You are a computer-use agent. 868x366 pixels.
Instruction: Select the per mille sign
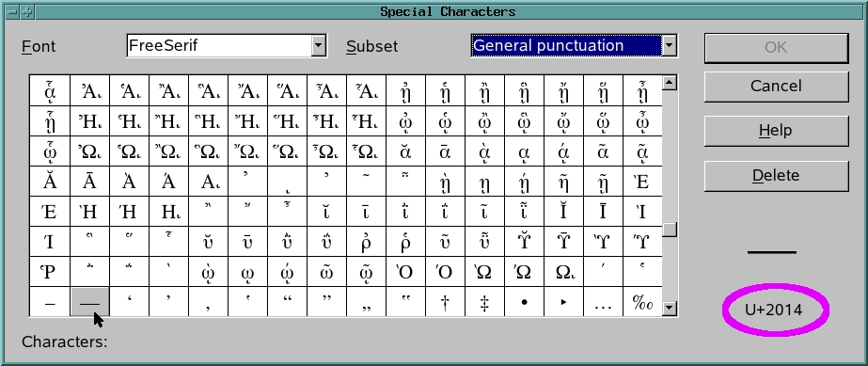(642, 302)
